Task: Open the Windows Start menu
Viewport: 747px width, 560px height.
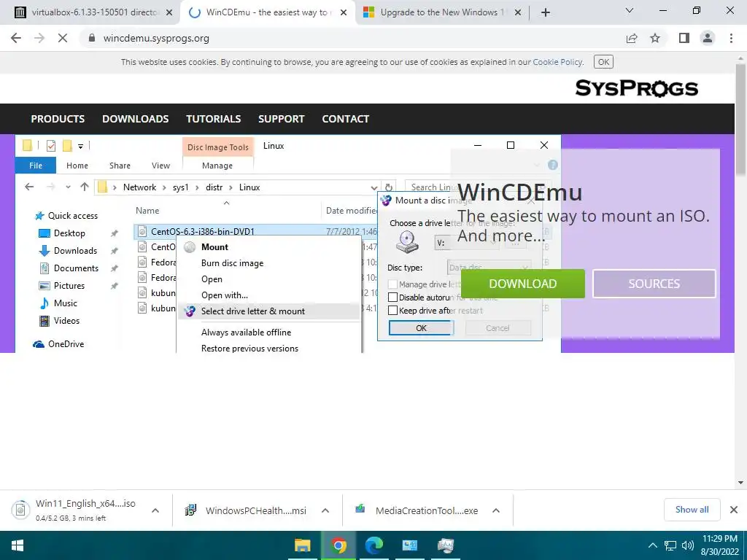Action: (18, 545)
